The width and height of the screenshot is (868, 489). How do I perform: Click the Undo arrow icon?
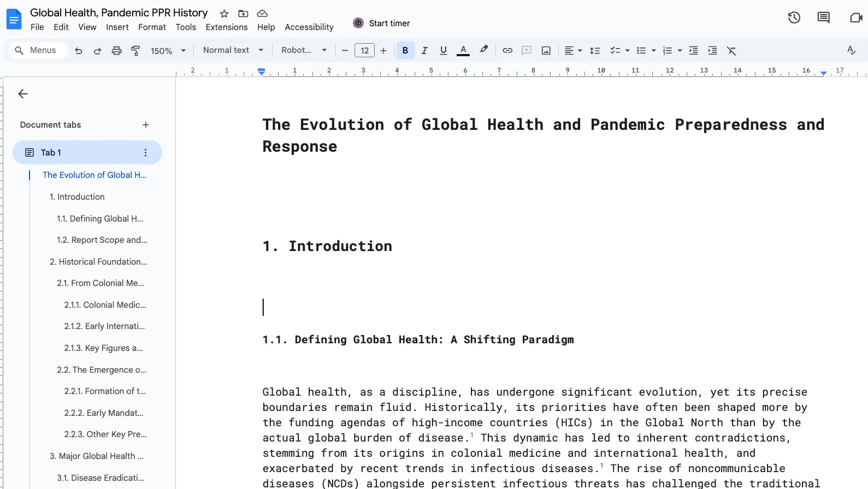pyautogui.click(x=79, y=51)
